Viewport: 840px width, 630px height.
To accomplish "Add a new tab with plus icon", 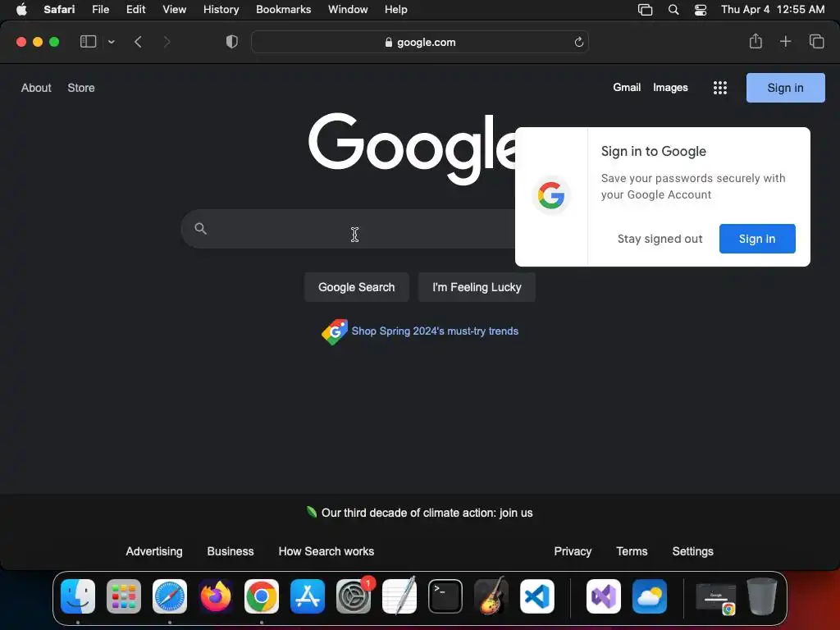I will pos(785,41).
